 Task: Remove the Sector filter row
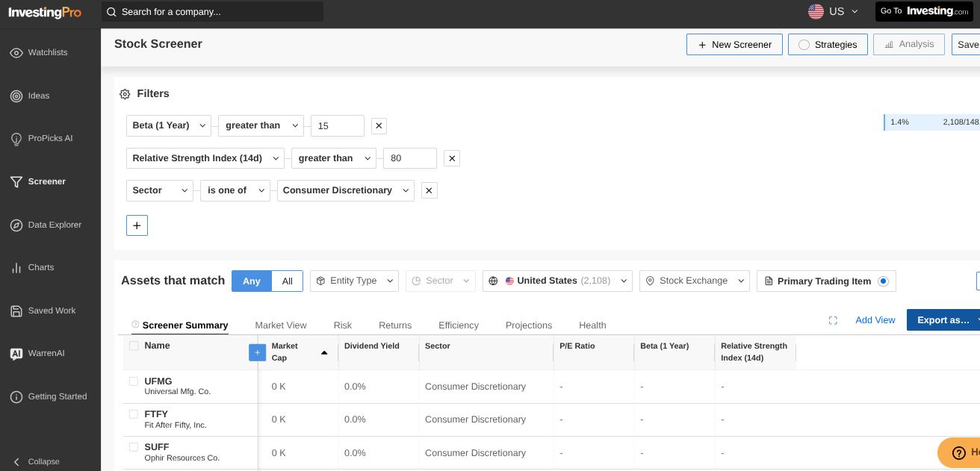tap(429, 190)
